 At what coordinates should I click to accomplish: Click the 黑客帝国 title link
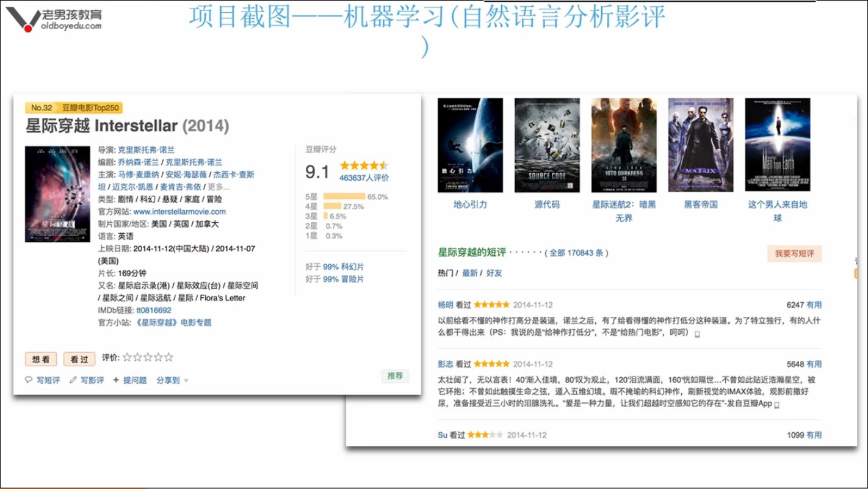tap(701, 205)
